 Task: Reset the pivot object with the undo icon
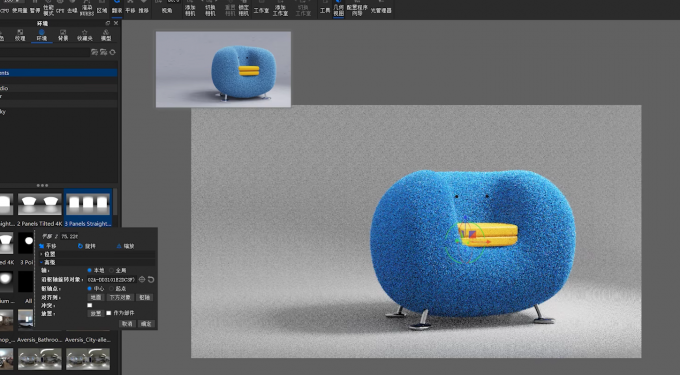pyautogui.click(x=151, y=280)
